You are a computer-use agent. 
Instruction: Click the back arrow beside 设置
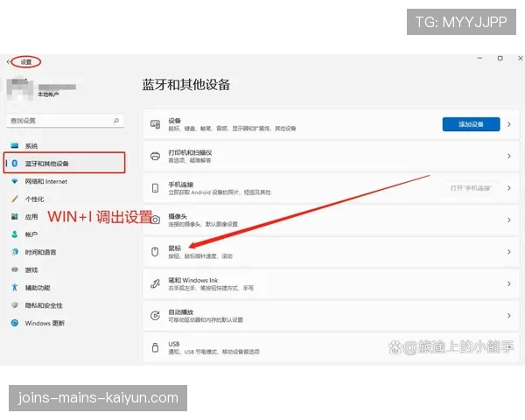pyautogui.click(x=9, y=61)
